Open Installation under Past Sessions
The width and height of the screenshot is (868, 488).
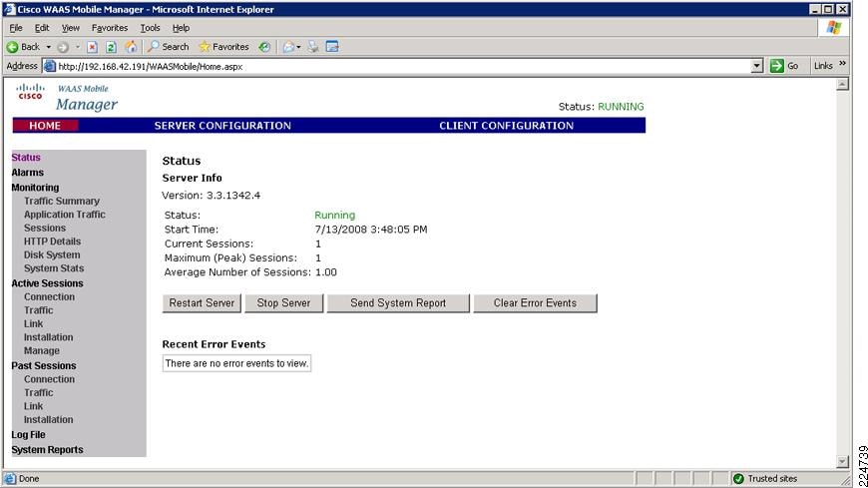point(48,420)
